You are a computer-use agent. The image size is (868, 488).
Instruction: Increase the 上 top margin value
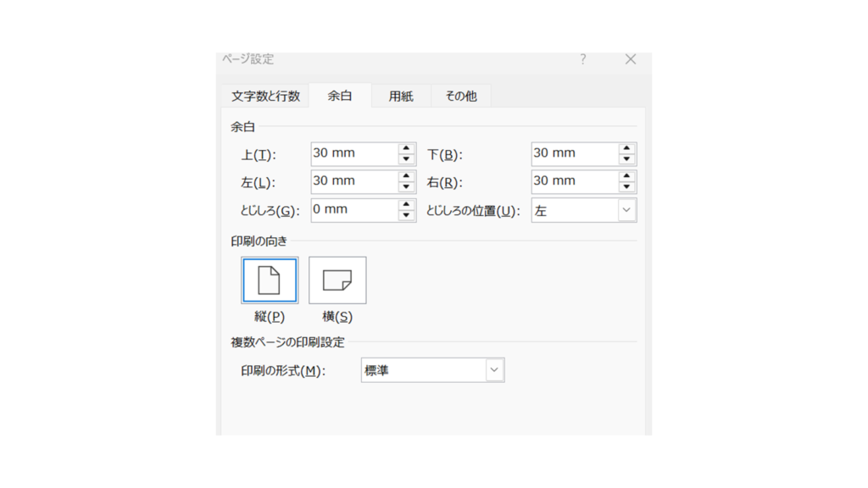click(406, 148)
